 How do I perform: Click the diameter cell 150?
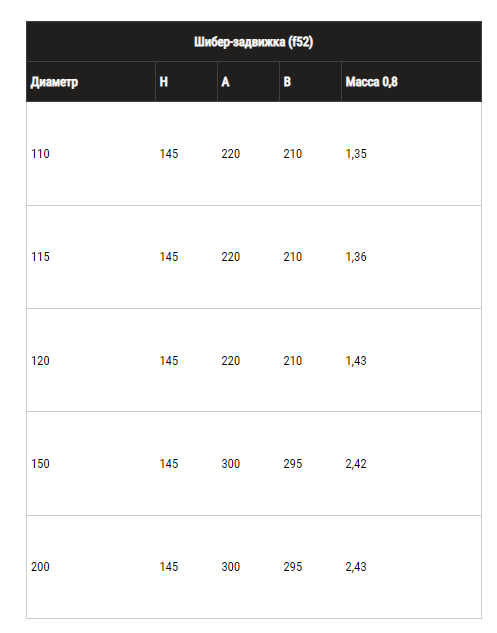(x=40, y=463)
